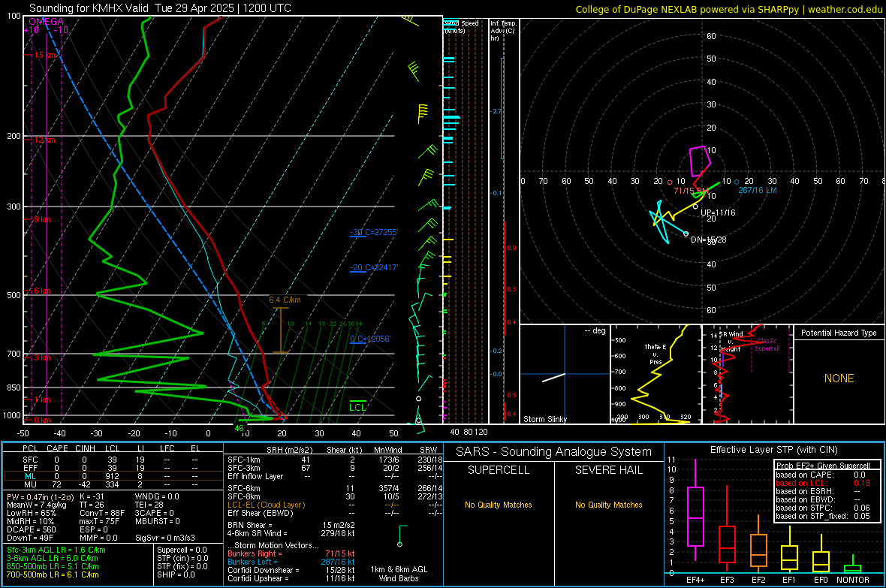Click the '71/15 RM' hodograph label
This screenshot has height=588, width=886.
[691, 191]
